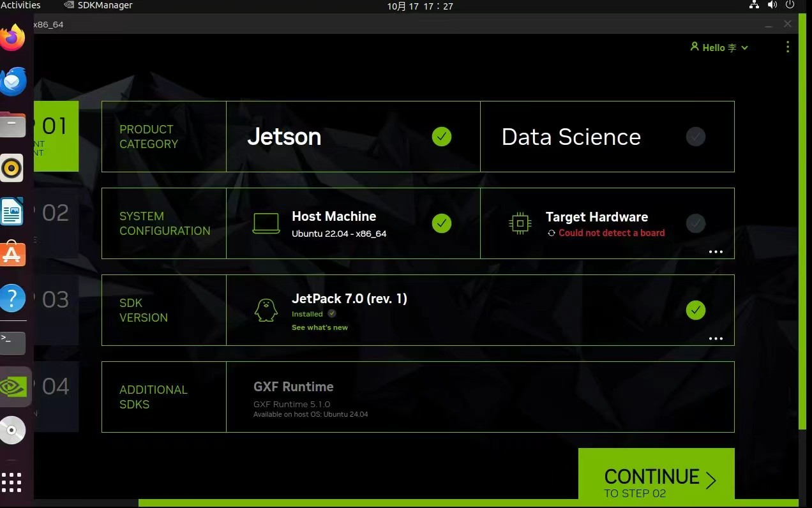Screen dimensions: 812x508
Task: Go to Step 04 tab
Action: 56,396
